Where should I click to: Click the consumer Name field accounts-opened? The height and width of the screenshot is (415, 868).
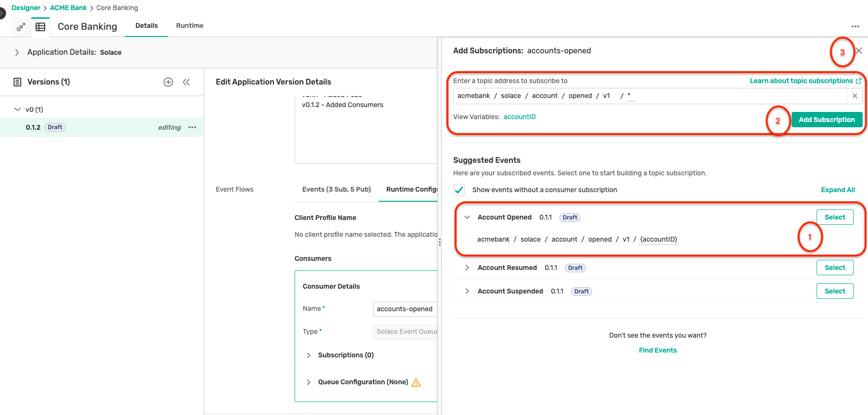pos(405,309)
